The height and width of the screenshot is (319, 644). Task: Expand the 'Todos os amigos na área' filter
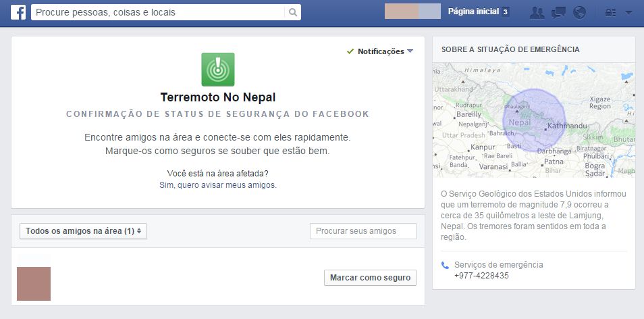[x=84, y=231]
